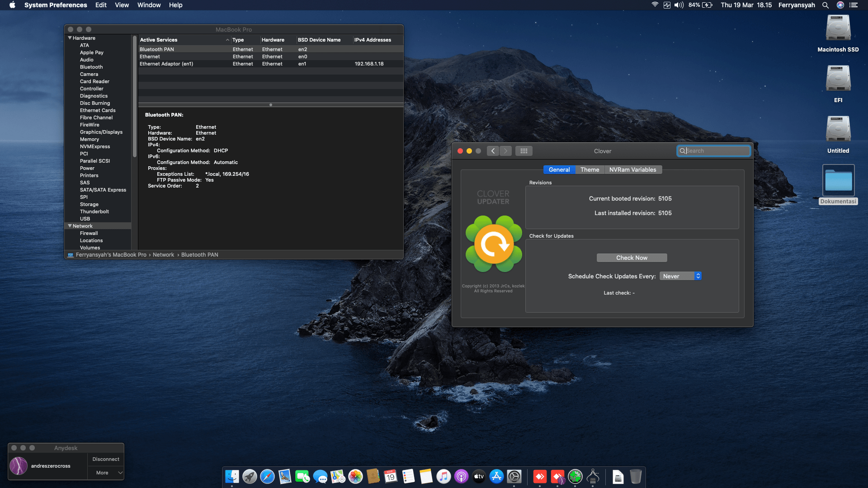Image resolution: width=868 pixels, height=488 pixels.
Task: Click sidebar scrollbar in MacBook Pro window
Action: (x=134, y=97)
